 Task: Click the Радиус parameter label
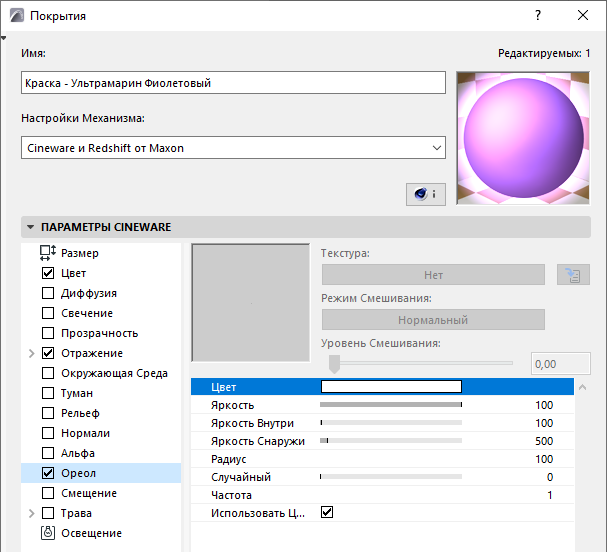coord(228,459)
